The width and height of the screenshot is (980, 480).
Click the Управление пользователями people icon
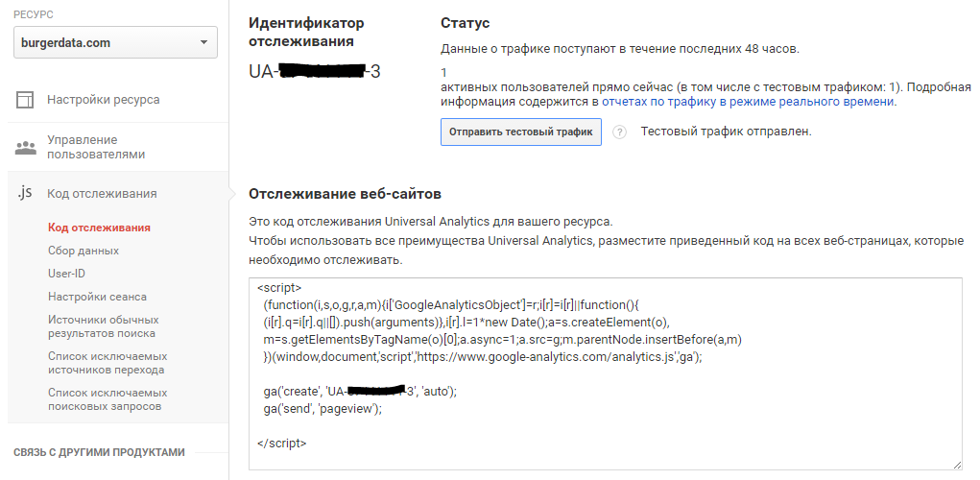coord(26,147)
